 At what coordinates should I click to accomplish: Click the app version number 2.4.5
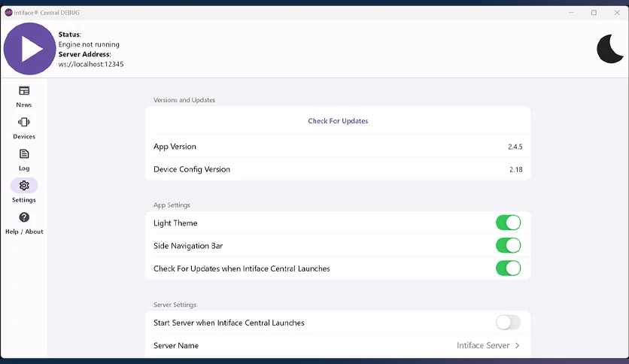(515, 147)
